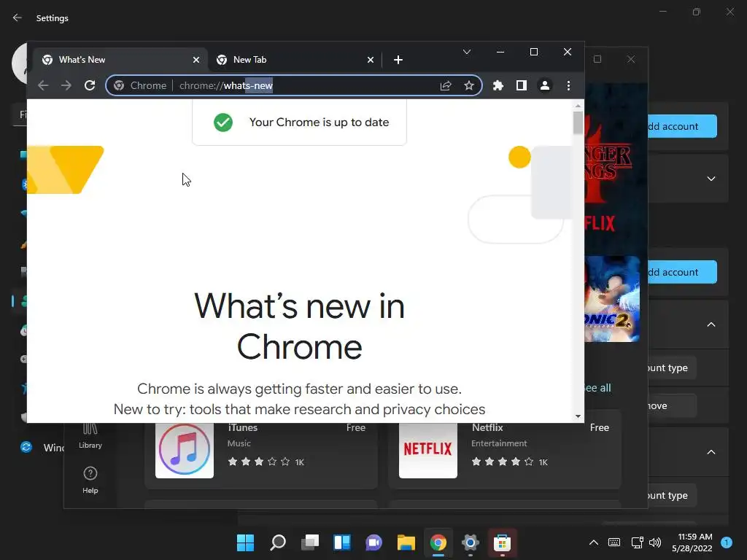Click upper 'ount type' button in Settings
The width and height of the screenshot is (747, 560).
tap(672, 367)
